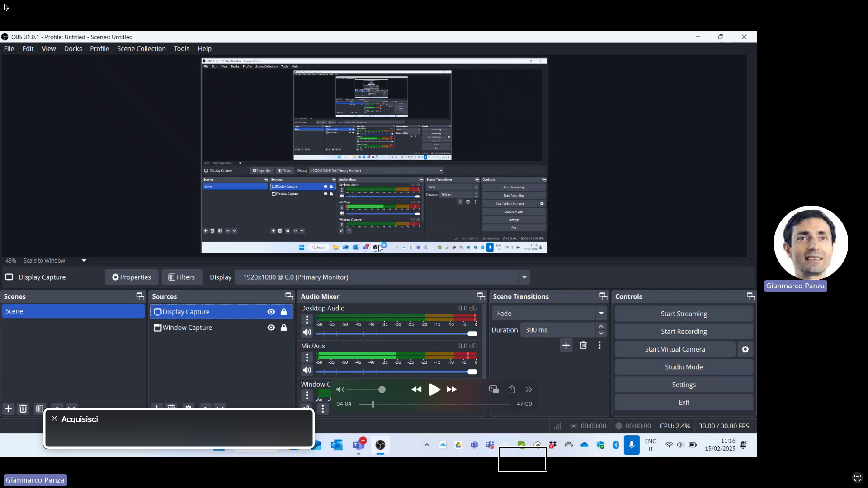Rewind the media player
Screen dimensions: 868x488
(416, 389)
